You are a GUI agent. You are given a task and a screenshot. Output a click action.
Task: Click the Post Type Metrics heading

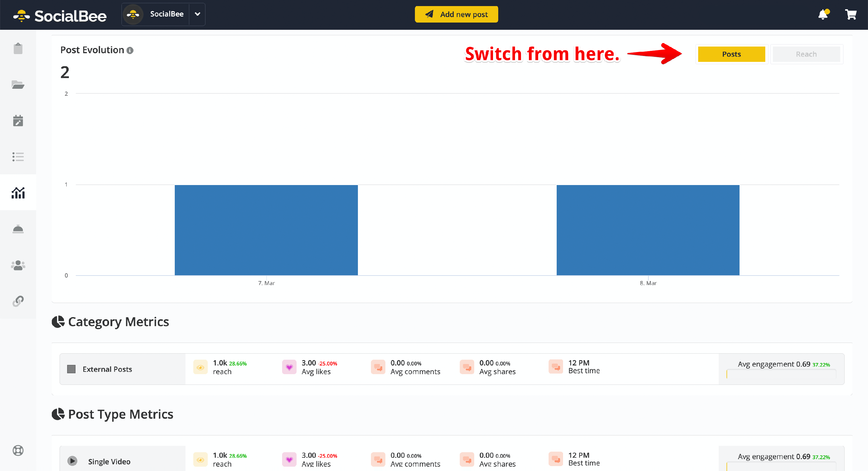click(x=121, y=414)
